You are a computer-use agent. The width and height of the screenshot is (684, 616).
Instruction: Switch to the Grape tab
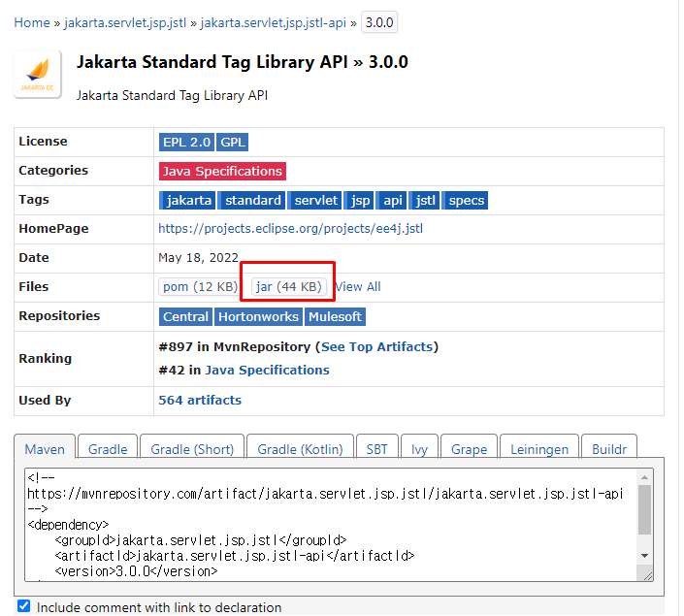click(x=469, y=448)
